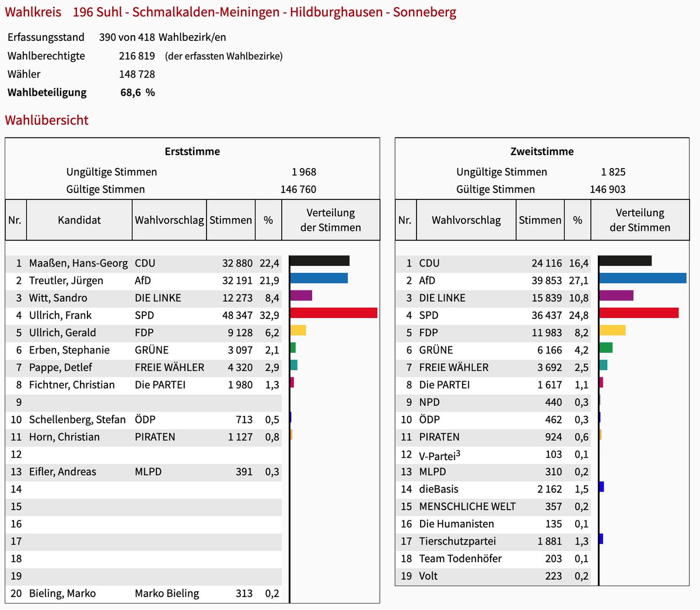Click the Zweitstimme SPD votes 36 437
The image size is (700, 610).
click(x=547, y=315)
